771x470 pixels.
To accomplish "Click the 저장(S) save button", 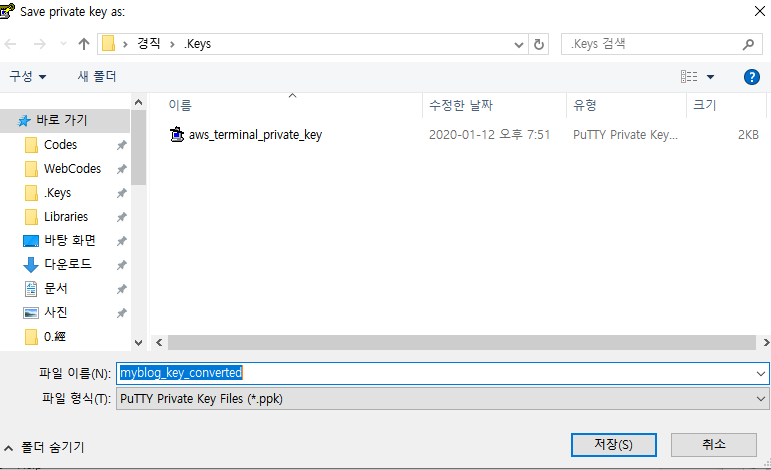I will click(613, 444).
